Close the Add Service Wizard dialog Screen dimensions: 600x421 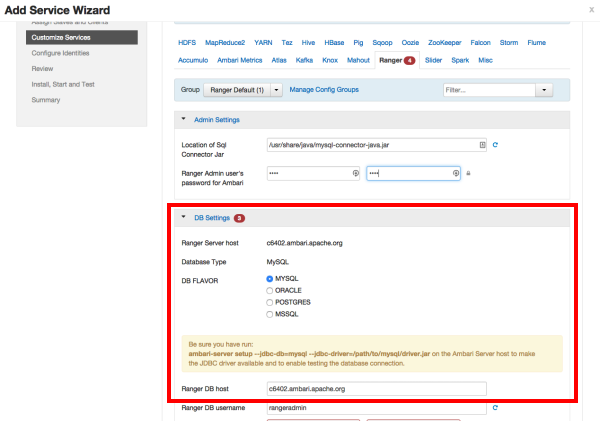(591, 8)
